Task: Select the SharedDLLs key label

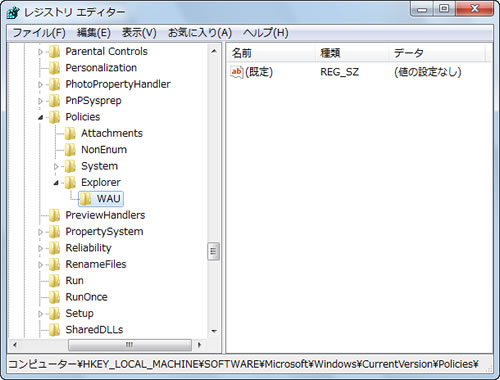Action: (x=94, y=329)
